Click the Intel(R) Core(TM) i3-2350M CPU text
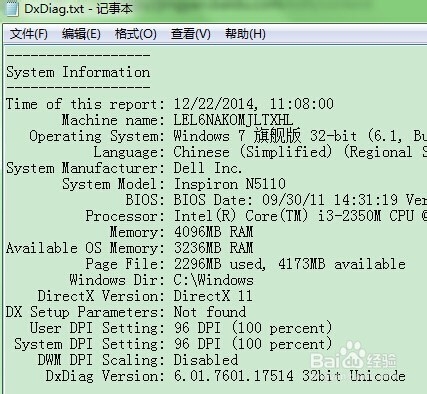 tap(294, 216)
